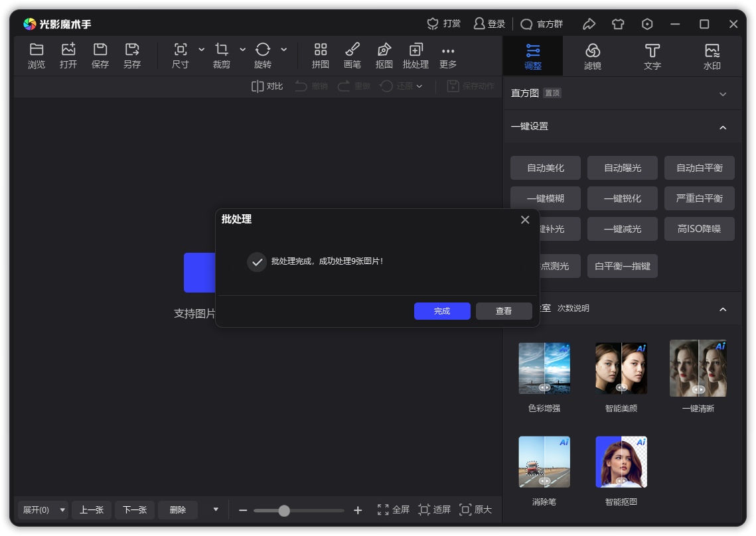Toggle the 对比 compare view
756x536 pixels.
pos(267,86)
